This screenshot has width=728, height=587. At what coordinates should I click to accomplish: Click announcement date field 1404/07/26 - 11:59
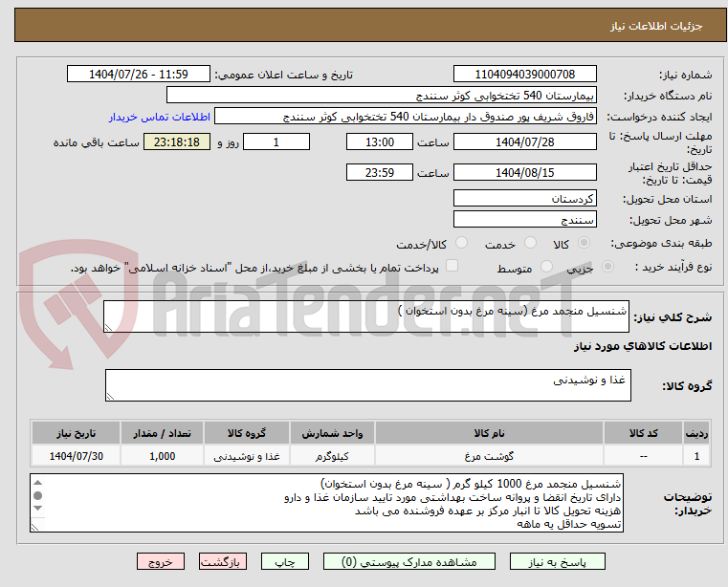point(139,75)
